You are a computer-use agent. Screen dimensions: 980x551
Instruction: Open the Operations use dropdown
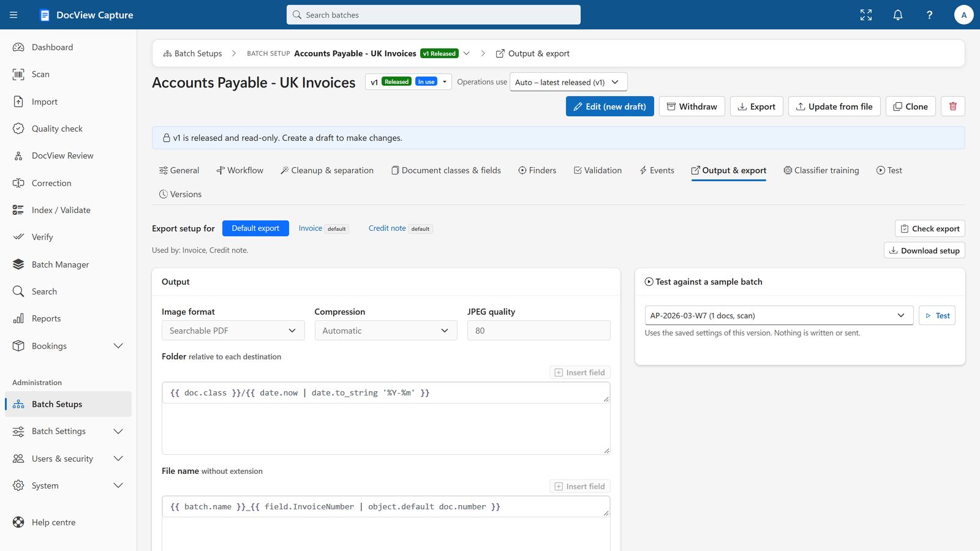(x=568, y=82)
